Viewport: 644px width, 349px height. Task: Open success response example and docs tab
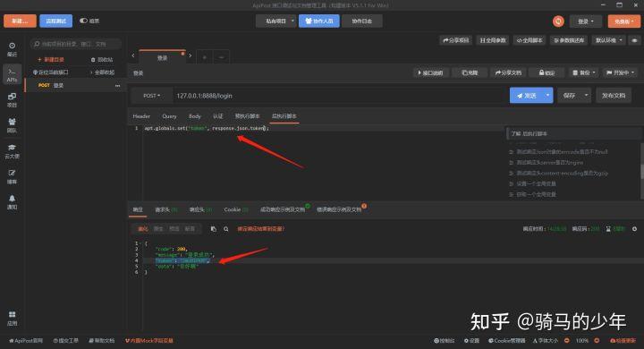(x=283, y=209)
